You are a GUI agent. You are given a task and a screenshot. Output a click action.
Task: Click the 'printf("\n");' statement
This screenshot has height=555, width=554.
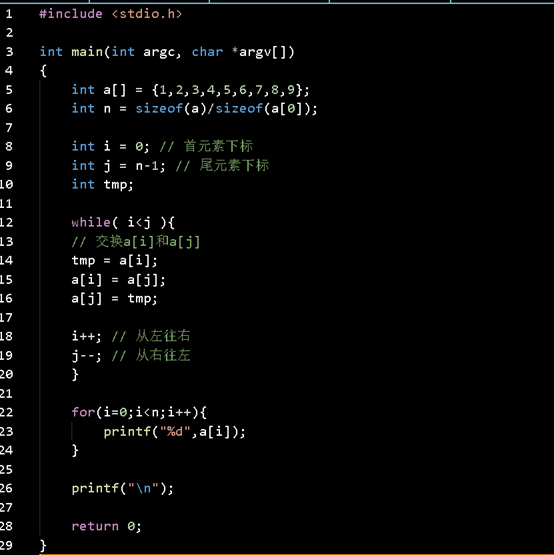[122, 488]
